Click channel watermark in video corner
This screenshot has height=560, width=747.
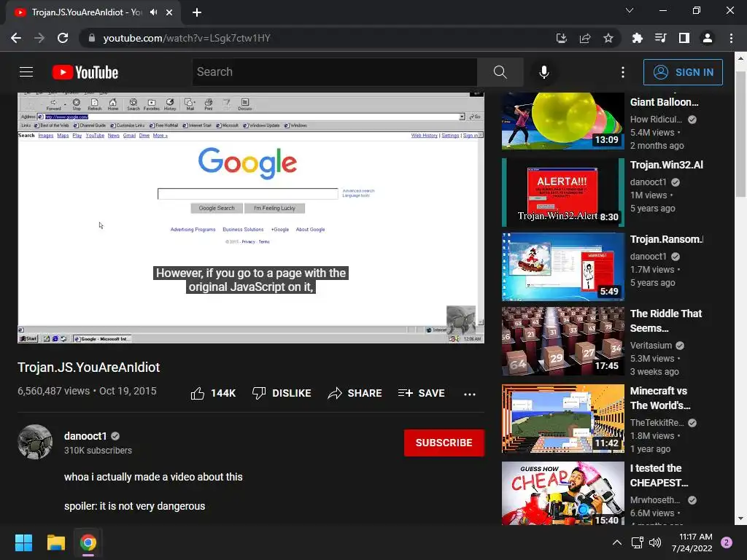(461, 320)
